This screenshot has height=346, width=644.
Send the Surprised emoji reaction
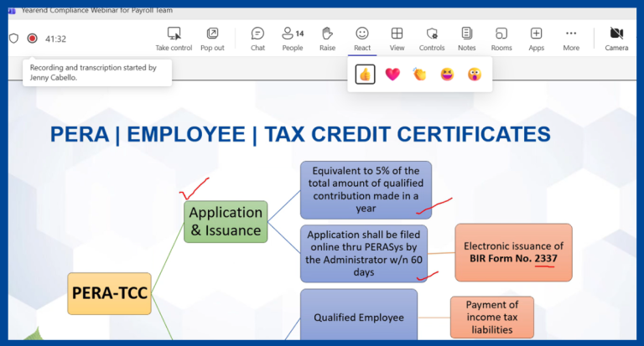pos(474,75)
